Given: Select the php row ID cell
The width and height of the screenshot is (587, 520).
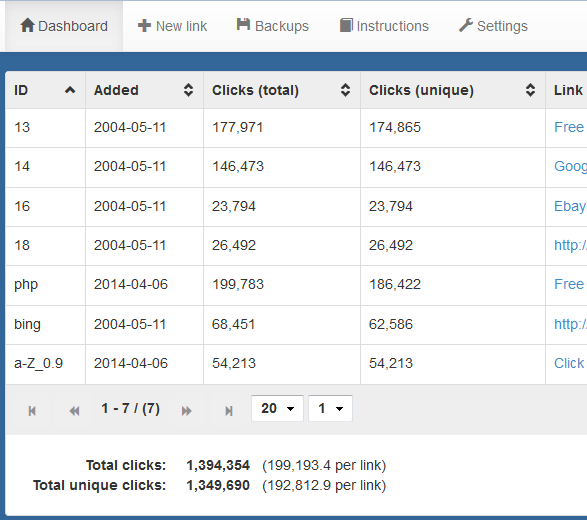Looking at the screenshot, I should coord(45,285).
